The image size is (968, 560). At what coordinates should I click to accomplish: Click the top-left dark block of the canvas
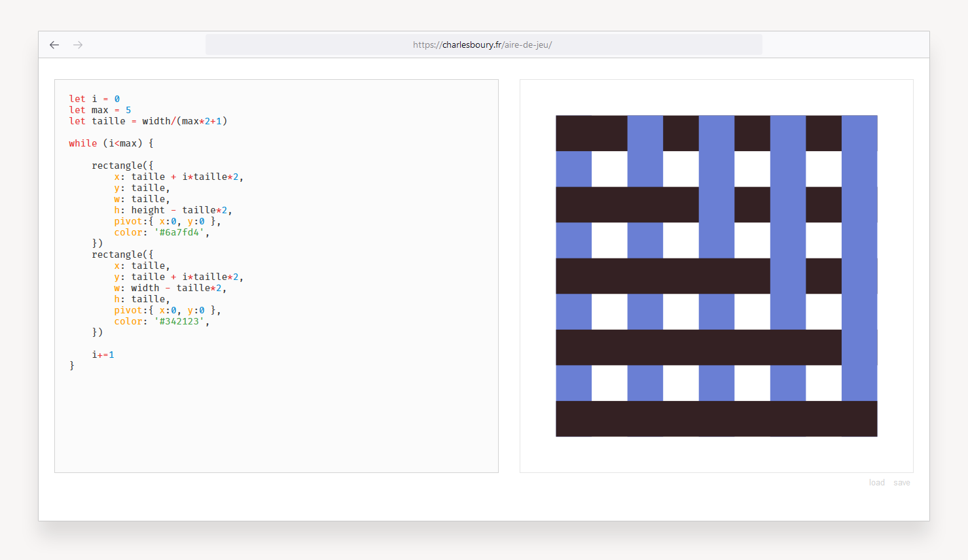pos(591,133)
